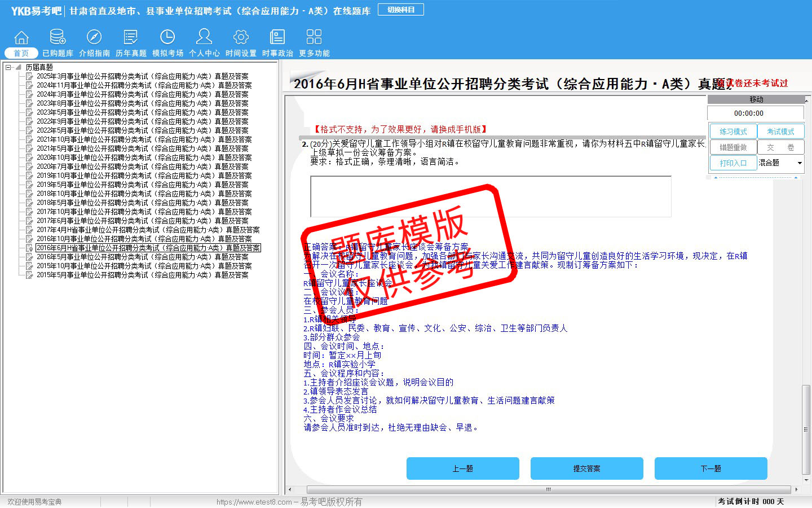Open the 介绍指南 compass icon
This screenshot has width=812, height=508.
[94, 38]
